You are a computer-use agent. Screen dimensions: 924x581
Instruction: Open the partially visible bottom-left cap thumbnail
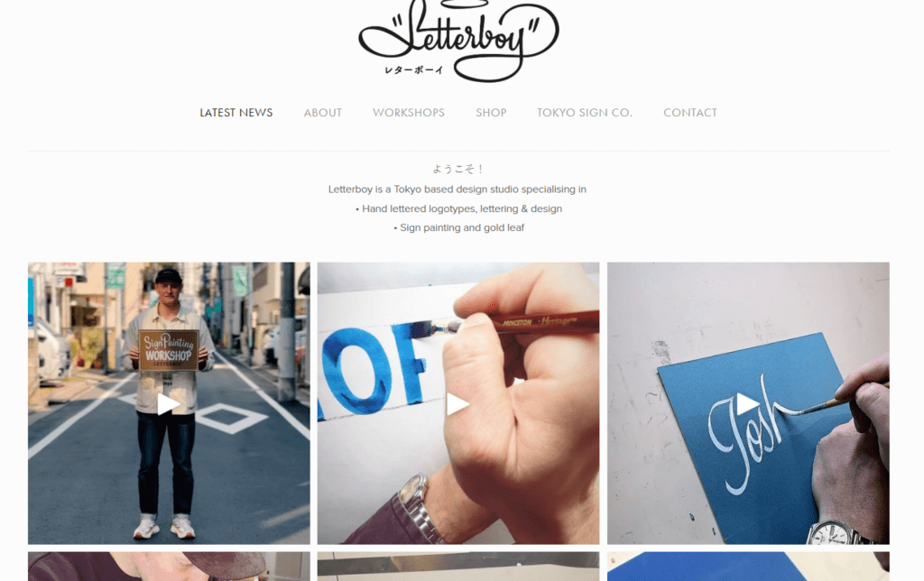click(169, 567)
